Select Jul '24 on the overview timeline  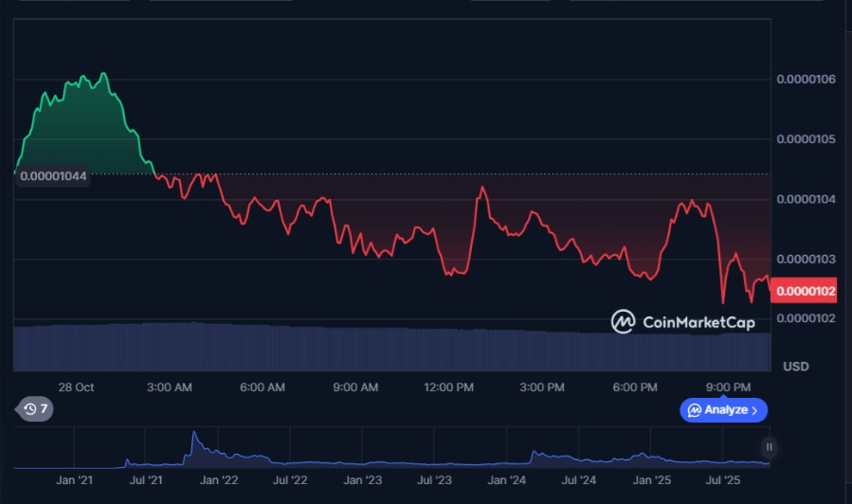pyautogui.click(x=579, y=480)
